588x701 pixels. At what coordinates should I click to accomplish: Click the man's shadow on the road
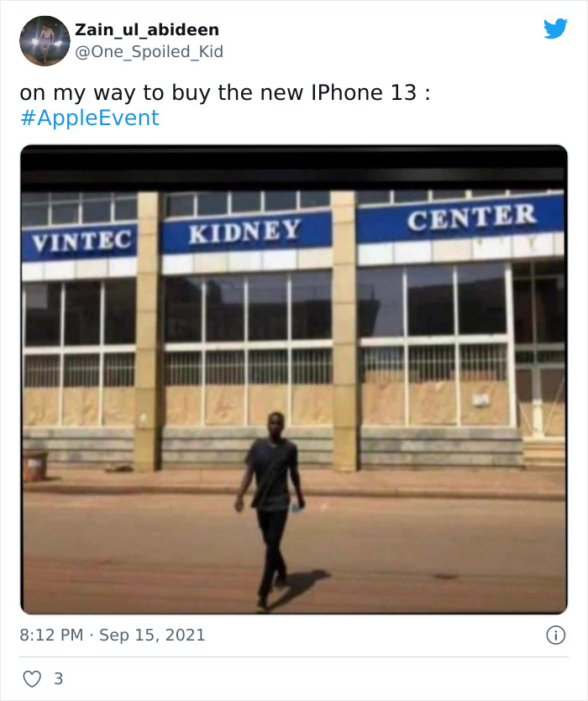pos(299,586)
